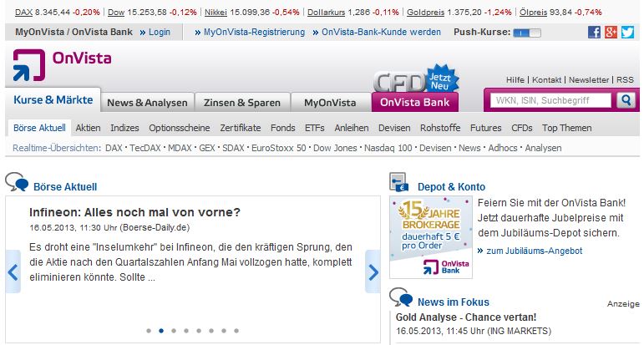Open the MyOnVista tab
Image resolution: width=644 pixels, height=345 pixels.
(x=330, y=103)
